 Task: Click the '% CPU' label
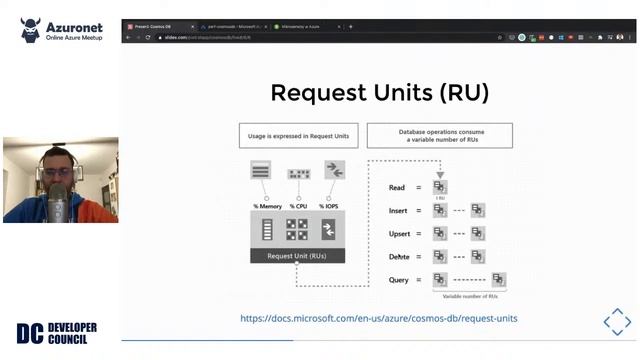pos(298,207)
